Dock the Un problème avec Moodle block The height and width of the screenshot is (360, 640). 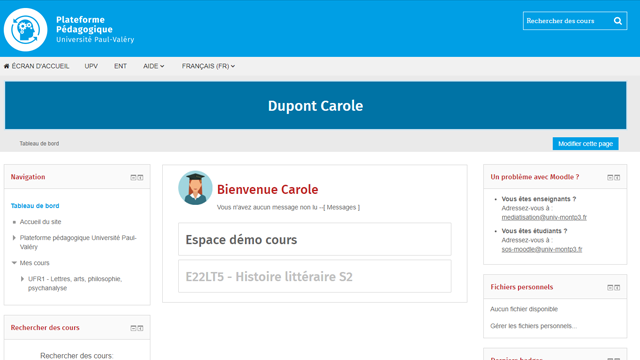click(617, 178)
